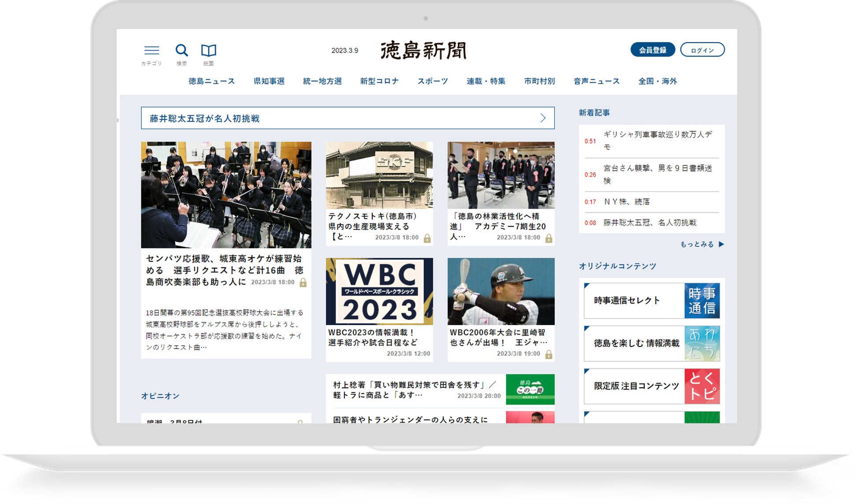Viewport: 859px width, 504px height.
Task: Click the baseball batter photo thumbnail
Action: (x=501, y=291)
